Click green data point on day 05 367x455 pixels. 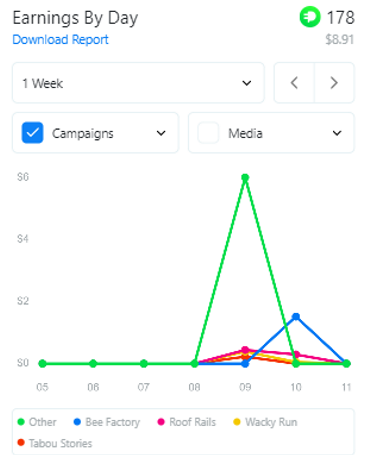tap(42, 363)
